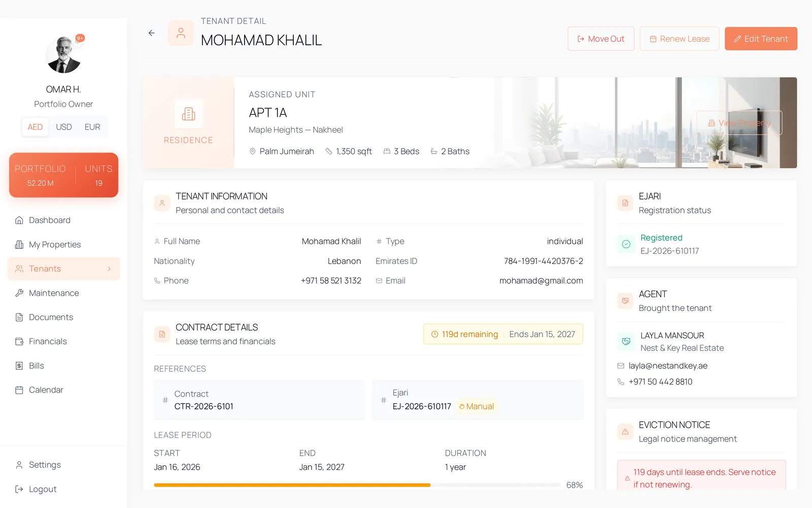Open Dashboard in the sidebar
Image resolution: width=812 pixels, height=508 pixels.
(64, 220)
